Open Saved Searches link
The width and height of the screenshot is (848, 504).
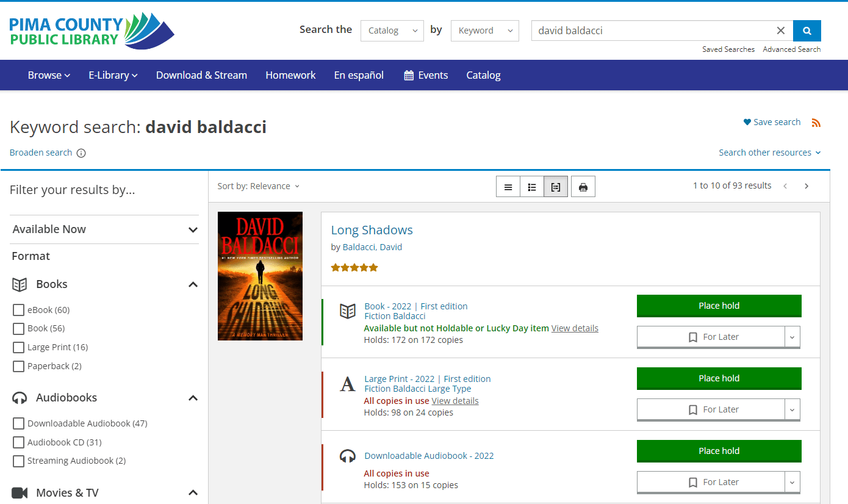coord(728,49)
